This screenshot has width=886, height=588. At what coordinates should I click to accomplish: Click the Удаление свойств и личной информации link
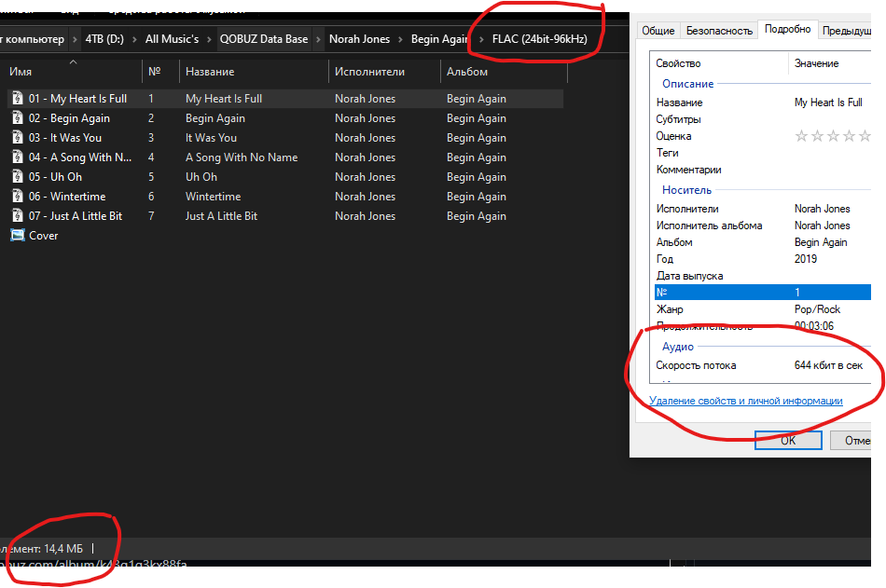point(744,401)
